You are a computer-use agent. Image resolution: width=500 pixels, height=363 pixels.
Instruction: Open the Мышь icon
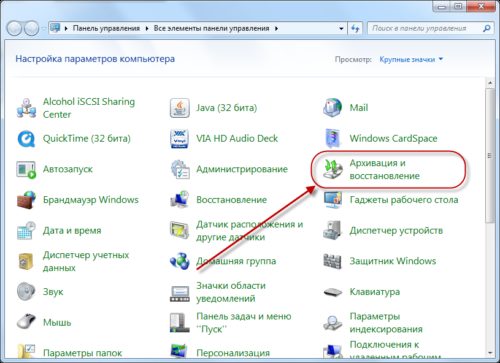pos(26,322)
